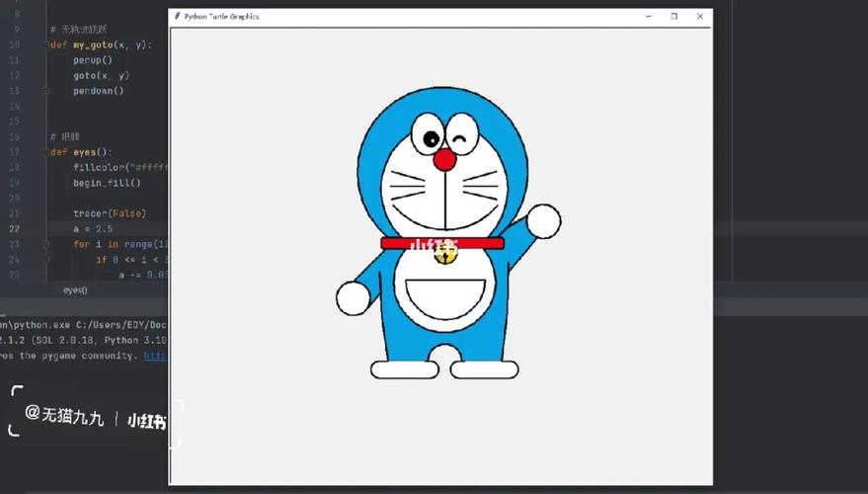
Task: Click the 'def eyes():' code line
Action: [81, 152]
